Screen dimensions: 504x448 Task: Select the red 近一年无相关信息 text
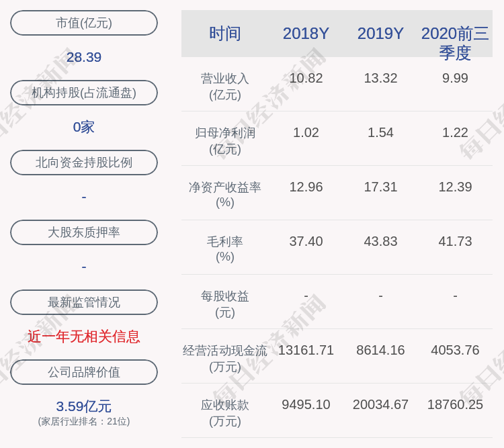click(84, 337)
